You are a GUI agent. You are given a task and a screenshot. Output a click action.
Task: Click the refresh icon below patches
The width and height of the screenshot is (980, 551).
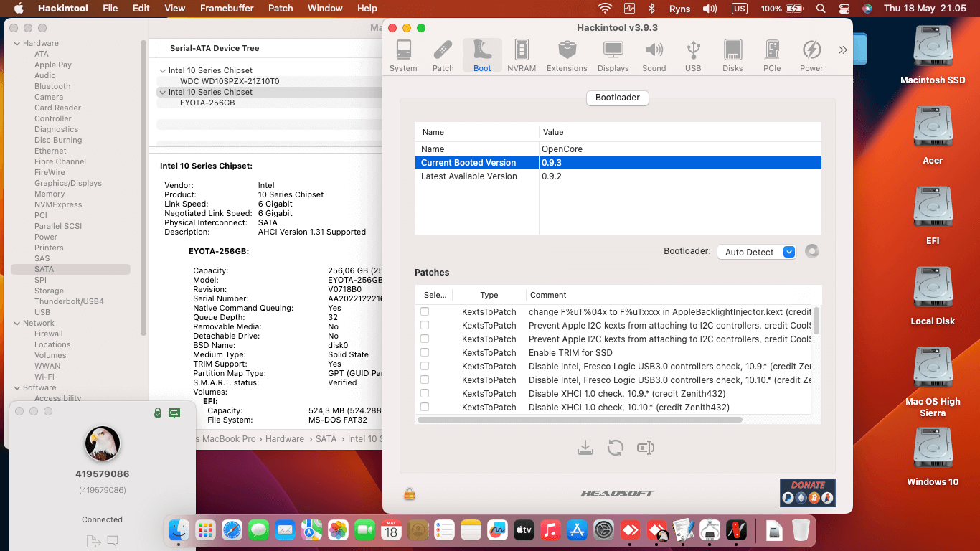point(615,448)
